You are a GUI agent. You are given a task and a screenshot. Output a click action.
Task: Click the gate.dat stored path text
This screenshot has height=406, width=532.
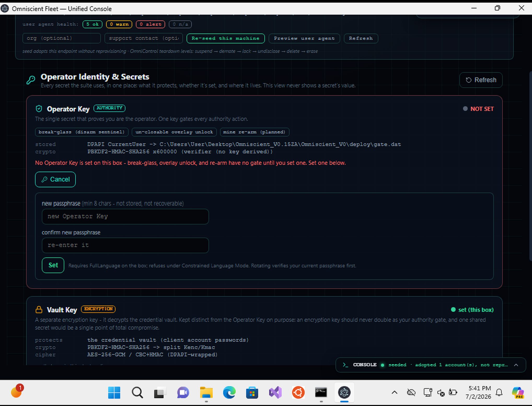point(244,144)
